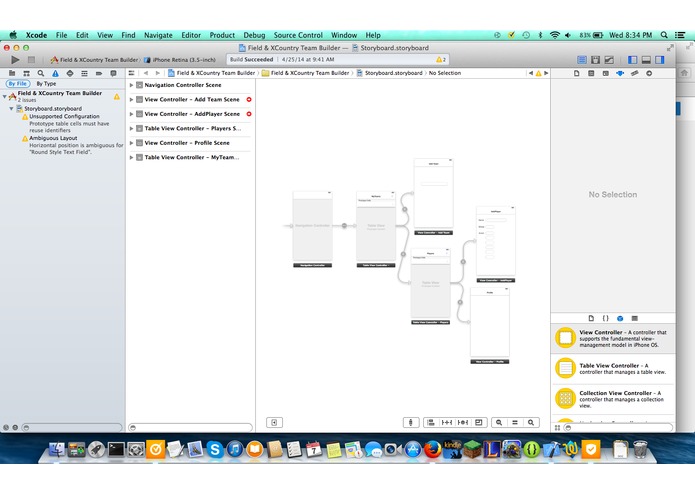The width and height of the screenshot is (695, 494).
Task: Select the Ambiguous Layout warning
Action: click(x=53, y=138)
